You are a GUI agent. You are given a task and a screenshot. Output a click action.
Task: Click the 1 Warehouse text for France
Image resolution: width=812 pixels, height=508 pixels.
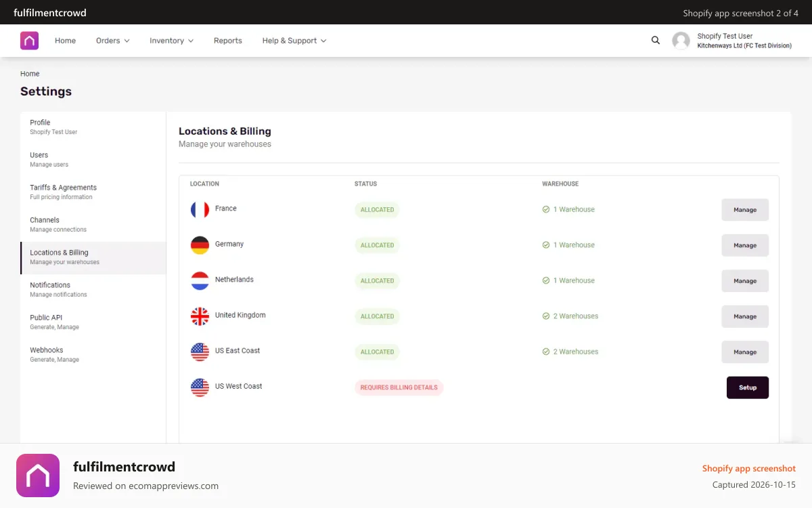(x=574, y=210)
